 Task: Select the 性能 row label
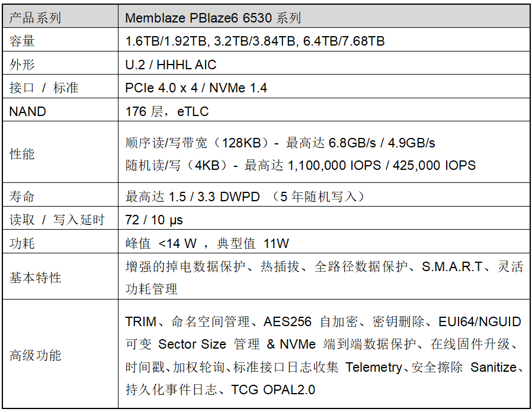point(23,154)
